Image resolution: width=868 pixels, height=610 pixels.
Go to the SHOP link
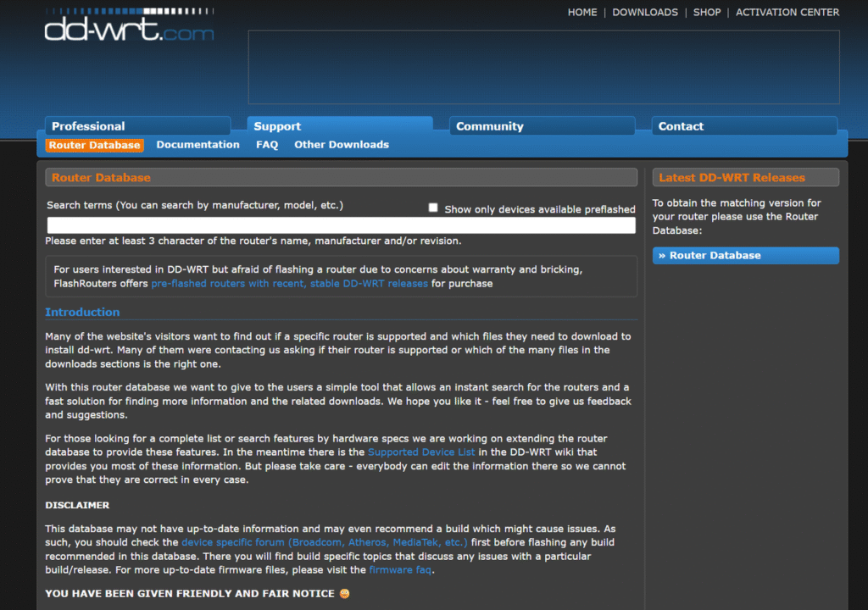707,12
